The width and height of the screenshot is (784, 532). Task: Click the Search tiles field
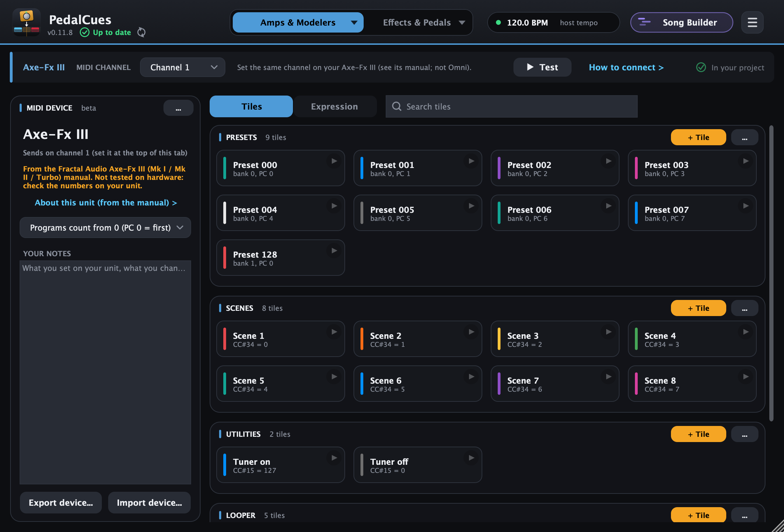click(511, 106)
